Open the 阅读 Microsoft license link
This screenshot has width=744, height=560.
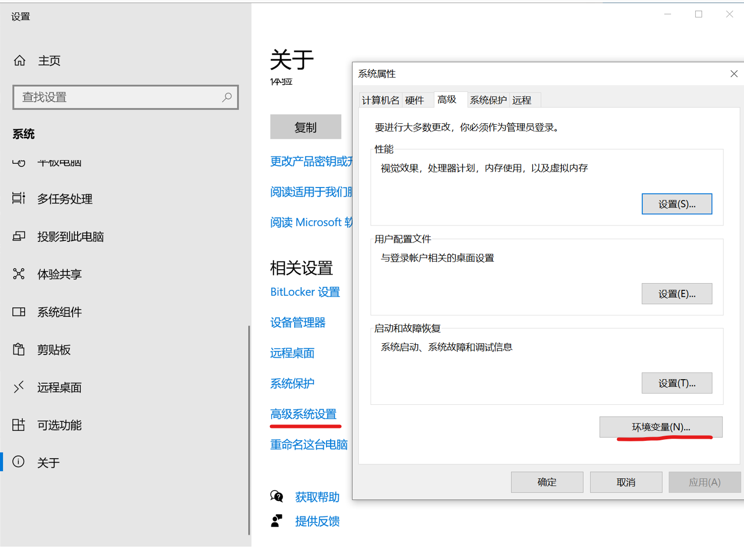311,222
